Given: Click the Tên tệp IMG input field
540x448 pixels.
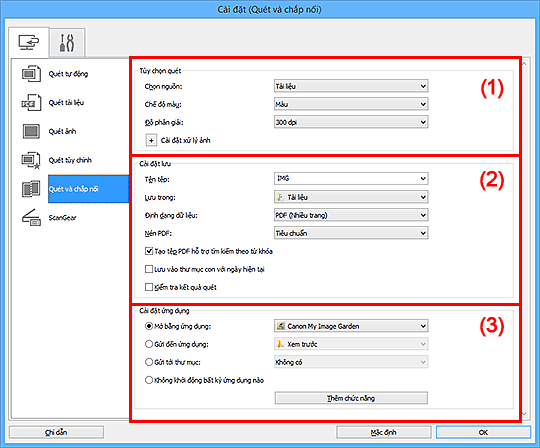Looking at the screenshot, I should tap(351, 178).
